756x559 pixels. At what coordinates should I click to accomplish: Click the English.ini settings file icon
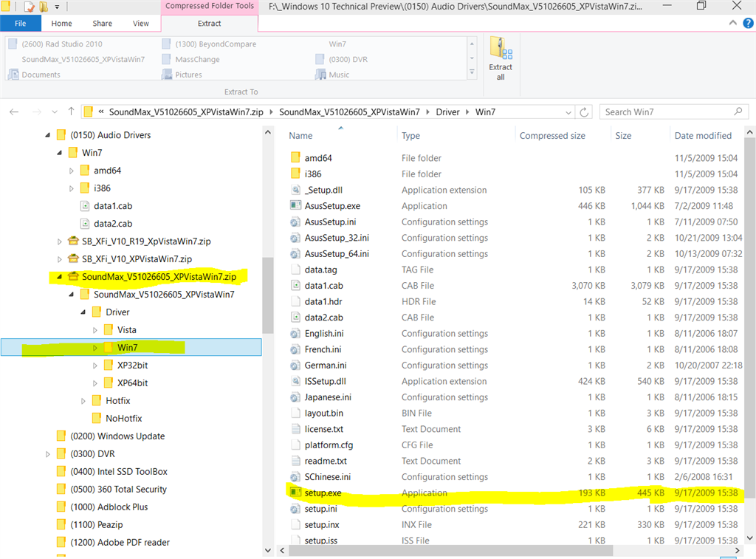tap(295, 333)
